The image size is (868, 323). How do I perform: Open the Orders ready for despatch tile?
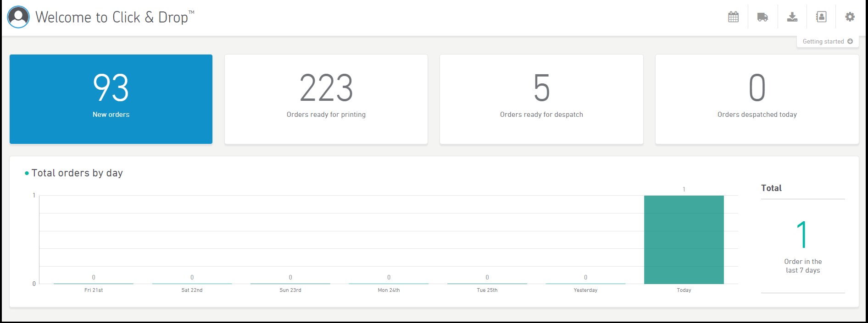(x=541, y=99)
